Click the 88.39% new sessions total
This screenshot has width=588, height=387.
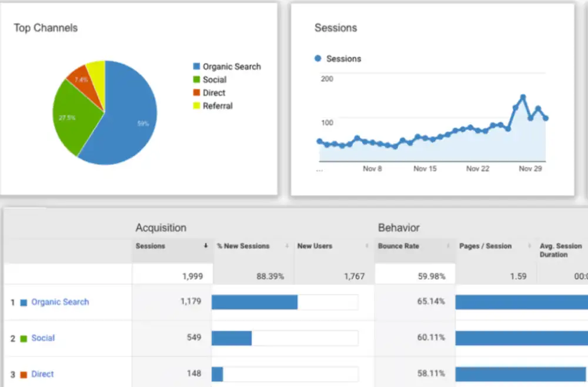point(270,276)
